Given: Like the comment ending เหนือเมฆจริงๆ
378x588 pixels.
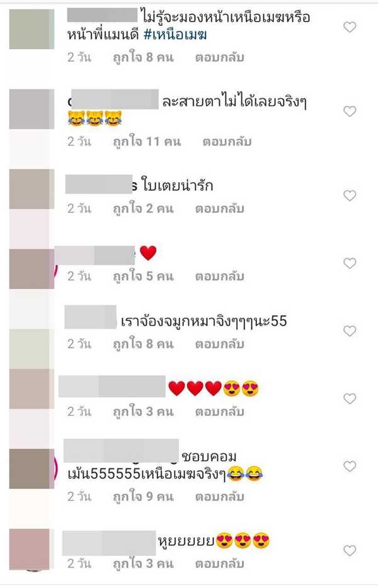Looking at the screenshot, I should [350, 466].
